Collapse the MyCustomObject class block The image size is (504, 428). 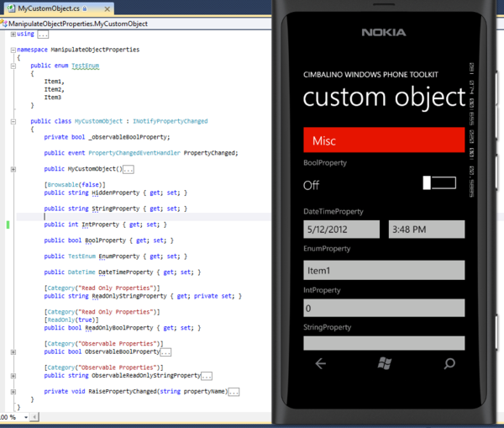(x=13, y=122)
